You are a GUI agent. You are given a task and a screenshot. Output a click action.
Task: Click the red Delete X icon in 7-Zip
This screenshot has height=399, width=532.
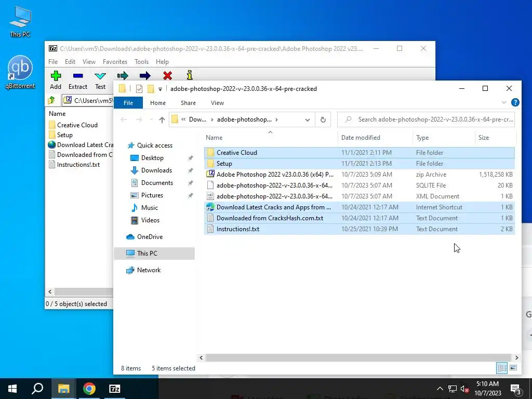(167, 75)
